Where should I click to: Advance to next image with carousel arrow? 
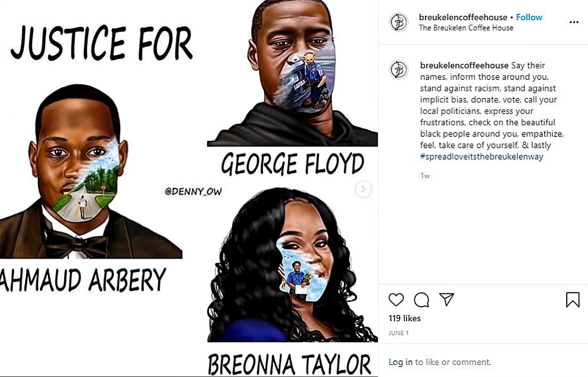[363, 189]
